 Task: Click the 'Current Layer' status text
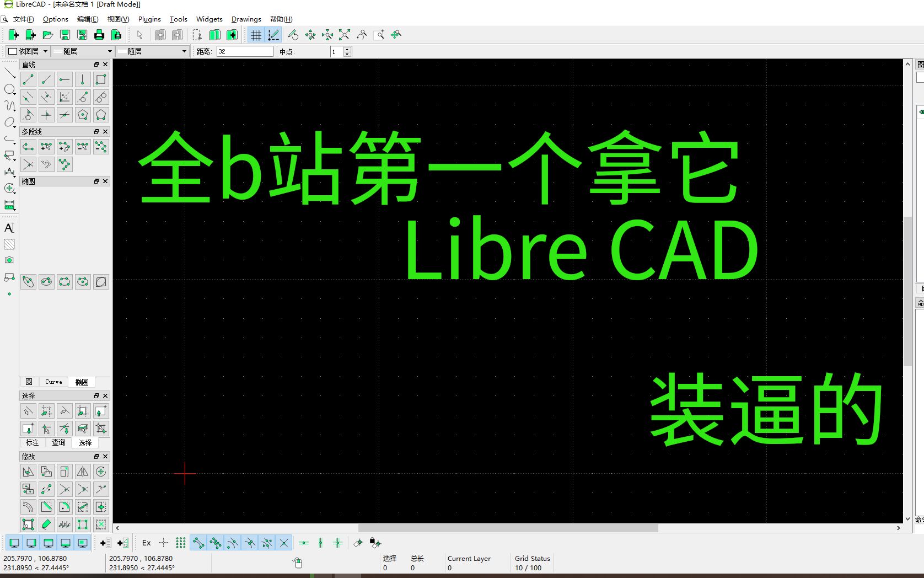pos(469,559)
